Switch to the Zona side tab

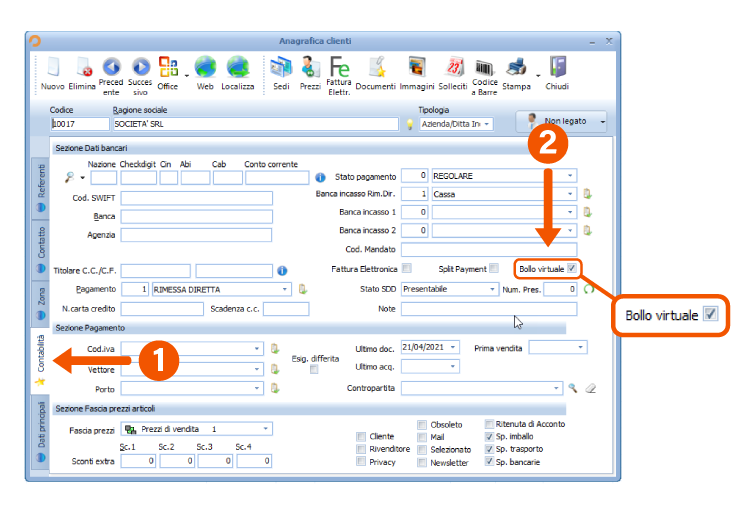pos(41,303)
